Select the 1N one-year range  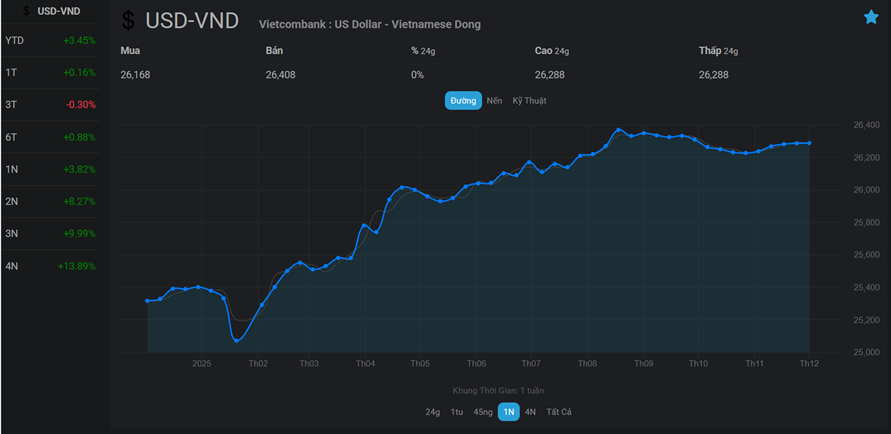[508, 412]
